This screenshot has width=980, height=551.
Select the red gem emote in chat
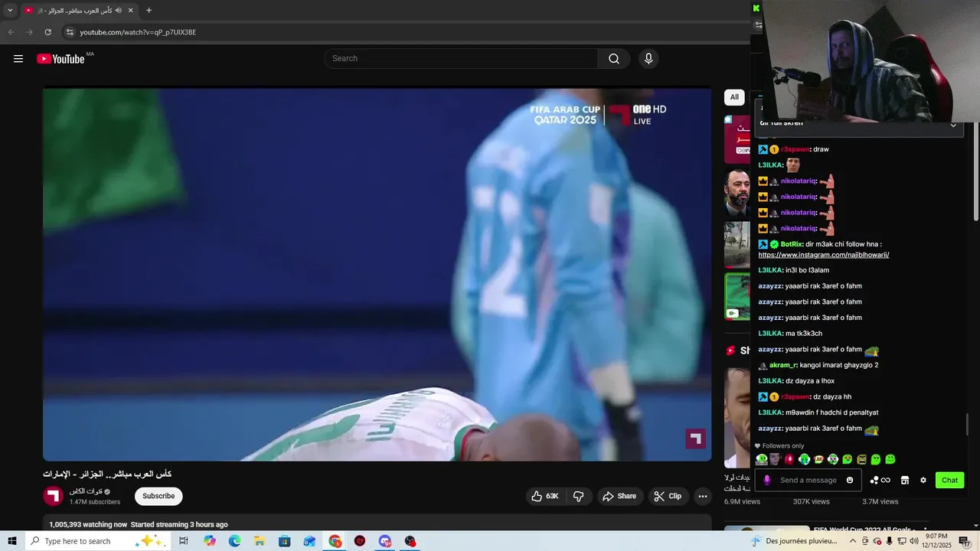tap(789, 459)
